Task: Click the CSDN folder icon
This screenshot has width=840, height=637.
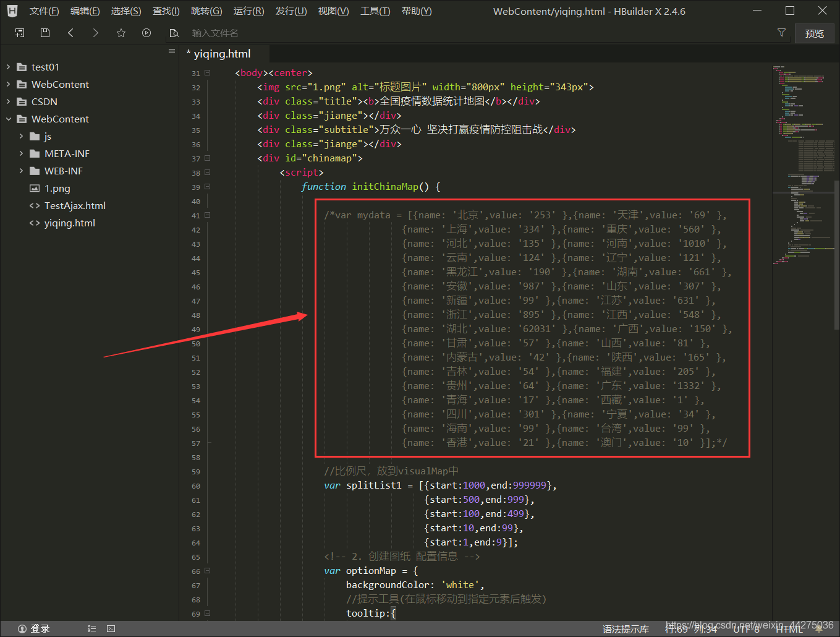Action: (22, 101)
